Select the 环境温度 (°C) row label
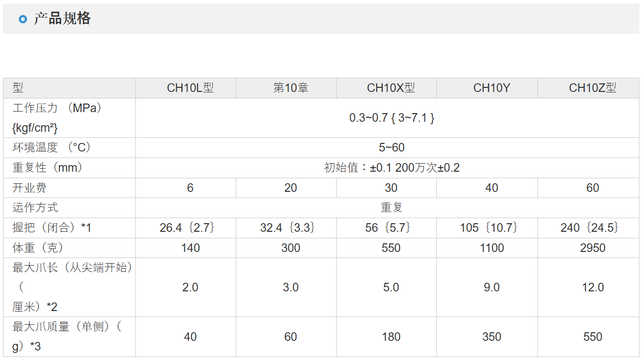Viewport: 644px width, 358px height. tap(51, 147)
